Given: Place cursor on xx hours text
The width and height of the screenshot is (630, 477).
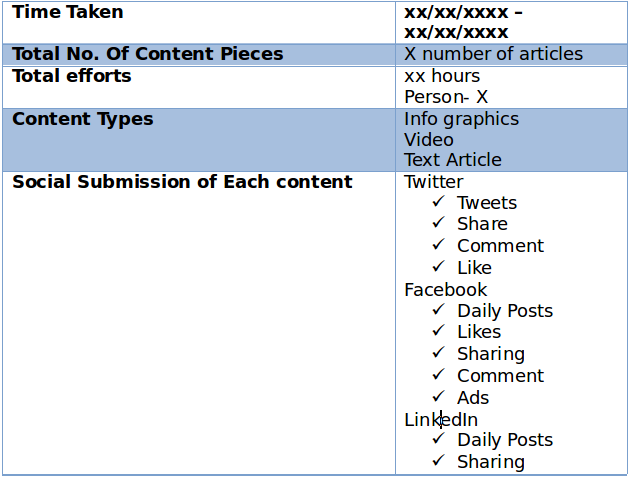Looking at the screenshot, I should coord(442,76).
